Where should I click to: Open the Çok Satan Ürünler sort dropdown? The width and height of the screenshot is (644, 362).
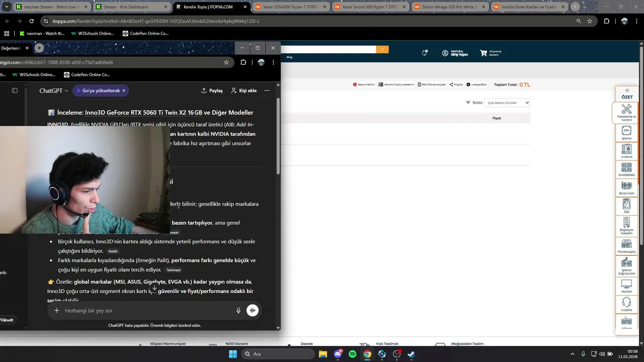507,103
